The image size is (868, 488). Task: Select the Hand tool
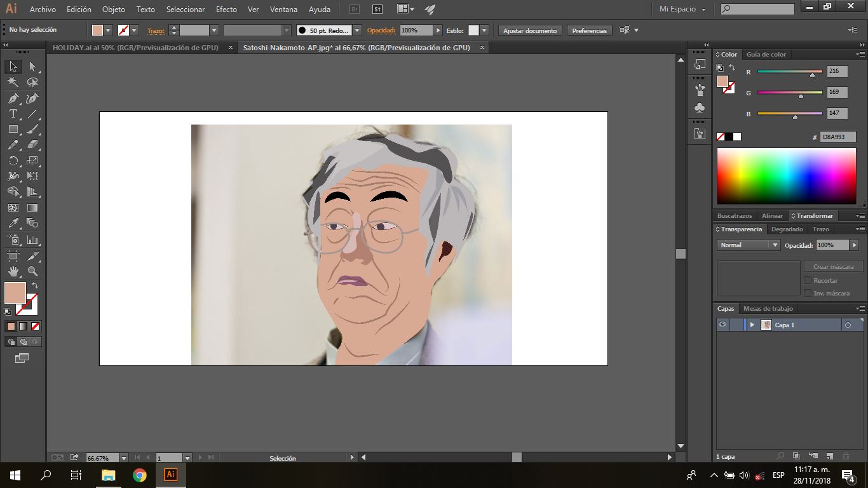tap(13, 271)
